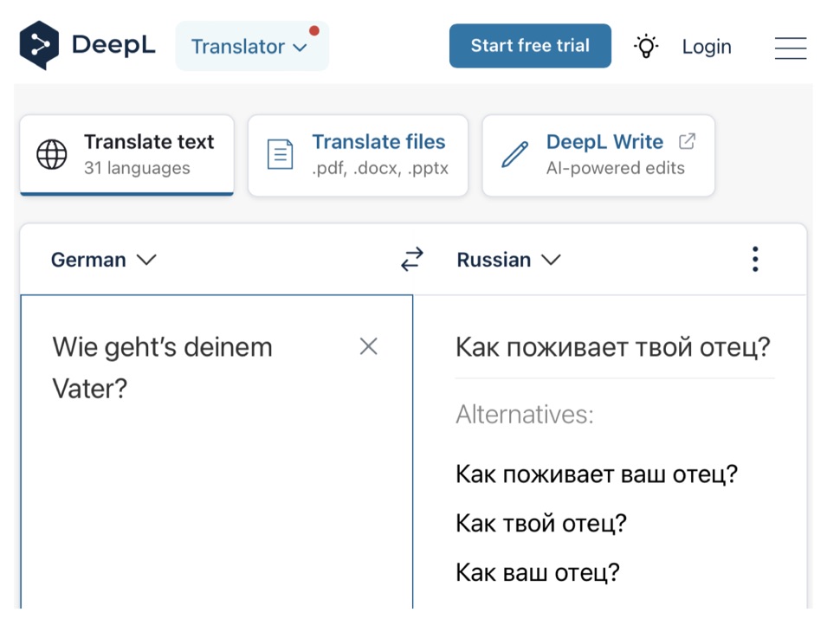Choose alternative "Как ваш отец?"
This screenshot has width=840, height=619.
(x=538, y=572)
